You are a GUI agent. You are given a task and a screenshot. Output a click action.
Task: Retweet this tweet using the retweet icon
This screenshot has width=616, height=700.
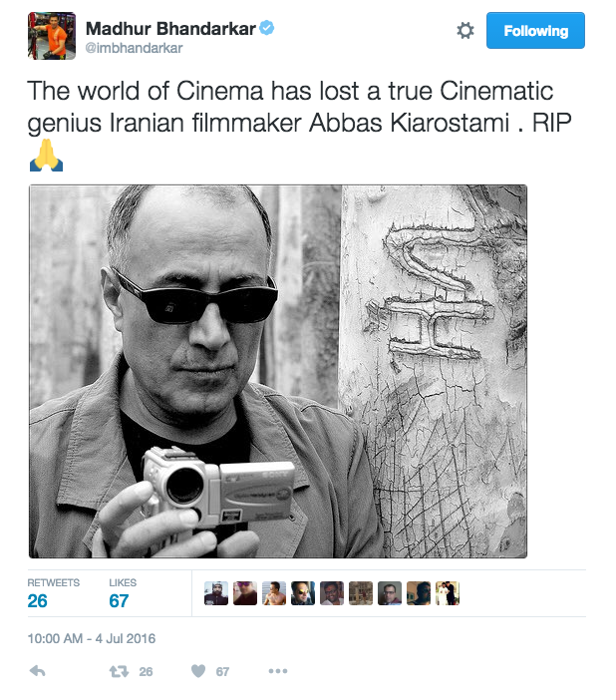[x=117, y=671]
